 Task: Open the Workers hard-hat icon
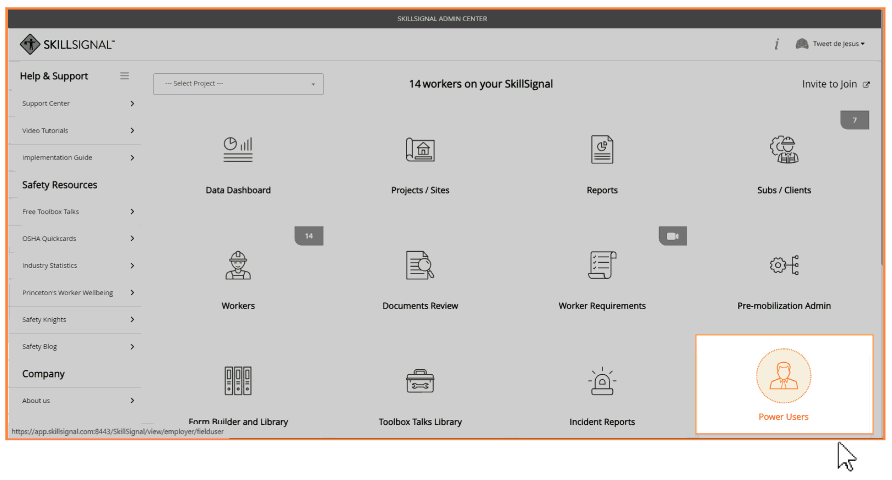(x=238, y=266)
